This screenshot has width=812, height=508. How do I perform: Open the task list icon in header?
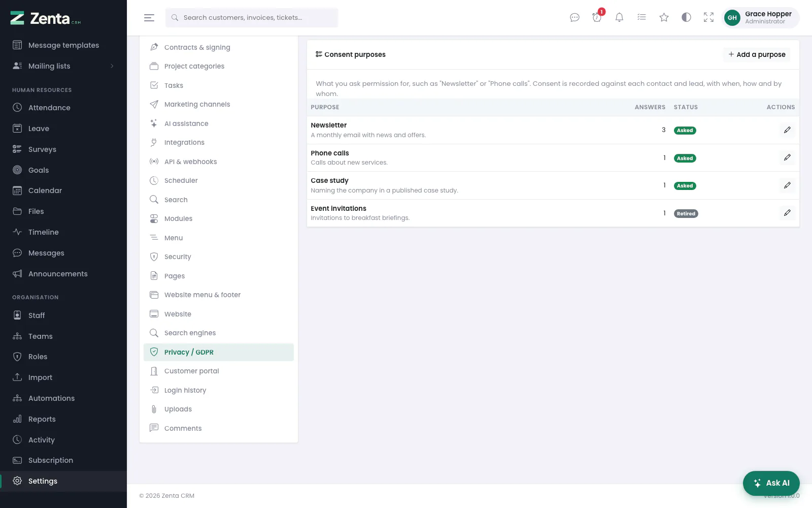pos(641,18)
